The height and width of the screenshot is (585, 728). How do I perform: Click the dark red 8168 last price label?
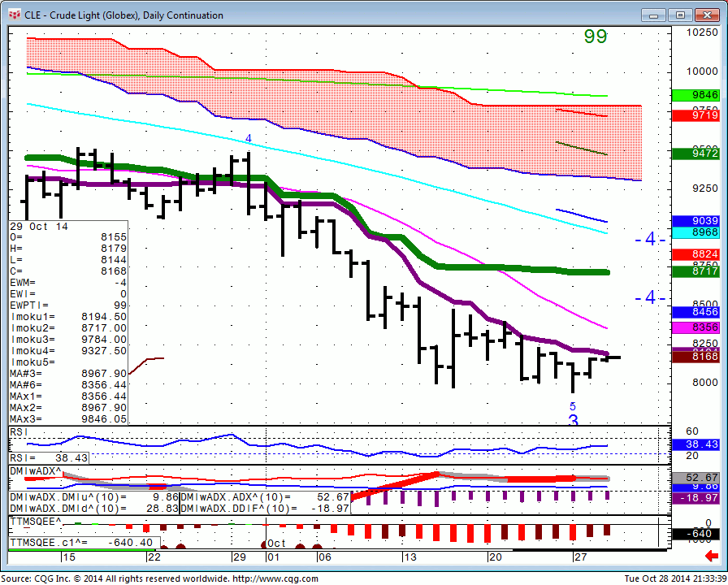[x=695, y=357]
